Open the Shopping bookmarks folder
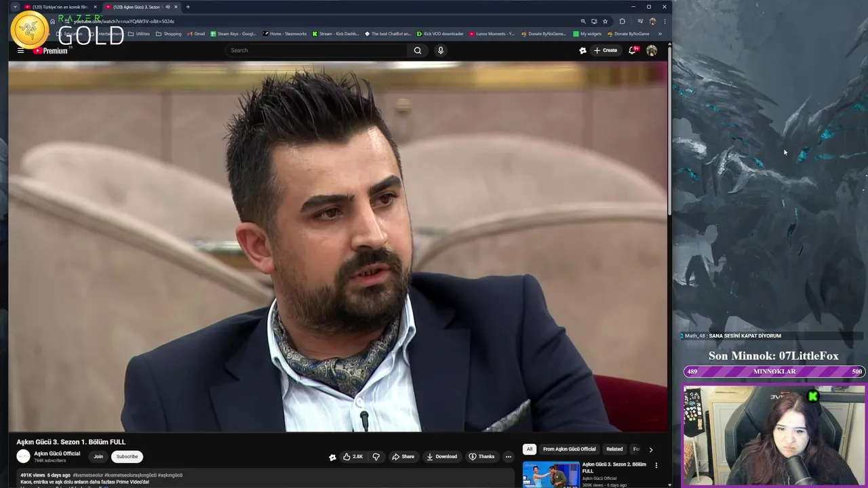The image size is (868, 488). point(169,34)
